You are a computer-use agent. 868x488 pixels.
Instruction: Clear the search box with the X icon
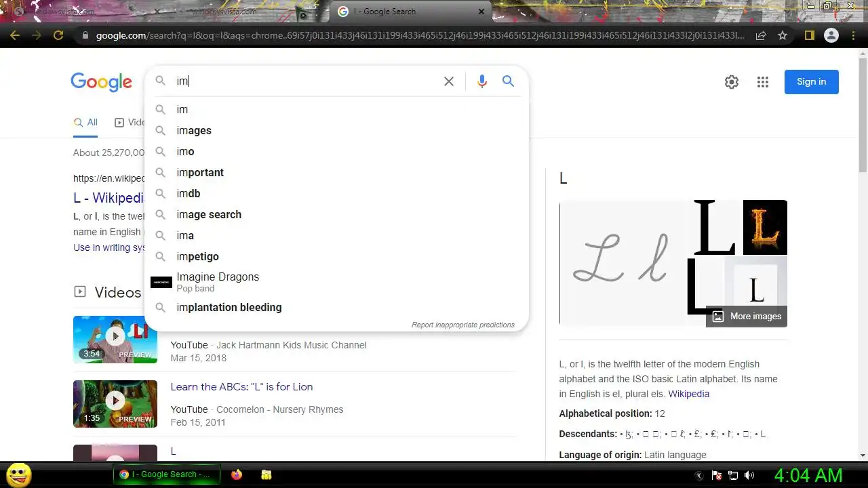click(x=449, y=81)
